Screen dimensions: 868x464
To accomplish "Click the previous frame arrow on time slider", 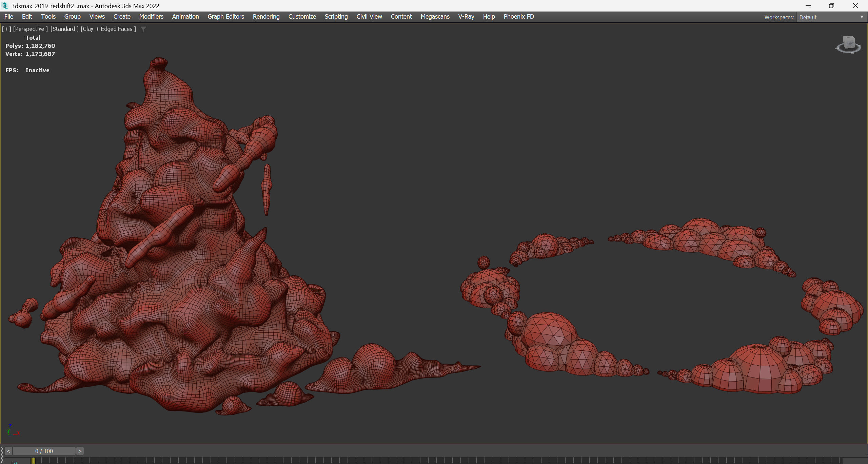I will coord(8,451).
